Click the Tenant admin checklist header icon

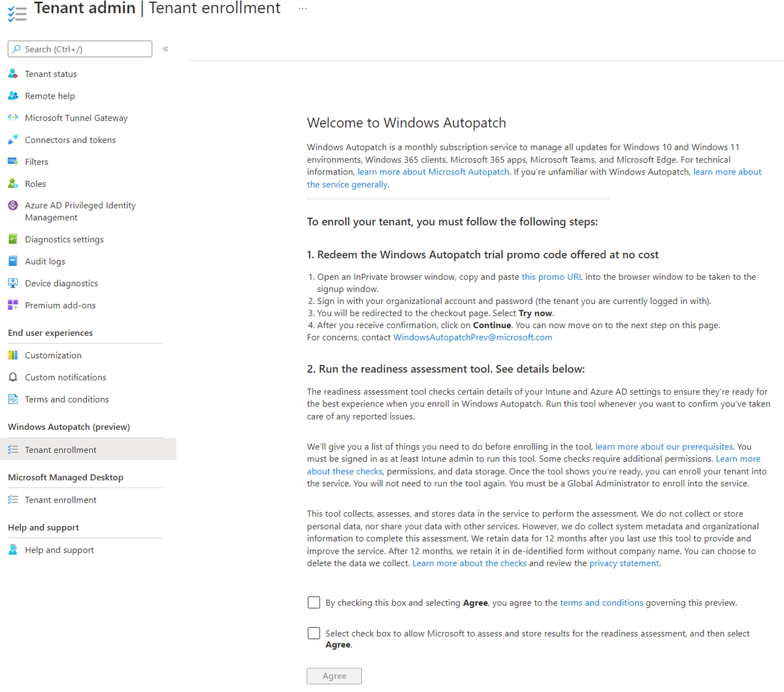(x=17, y=13)
